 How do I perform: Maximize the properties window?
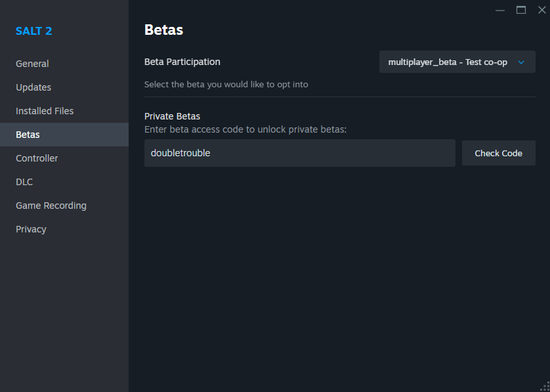coord(521,10)
